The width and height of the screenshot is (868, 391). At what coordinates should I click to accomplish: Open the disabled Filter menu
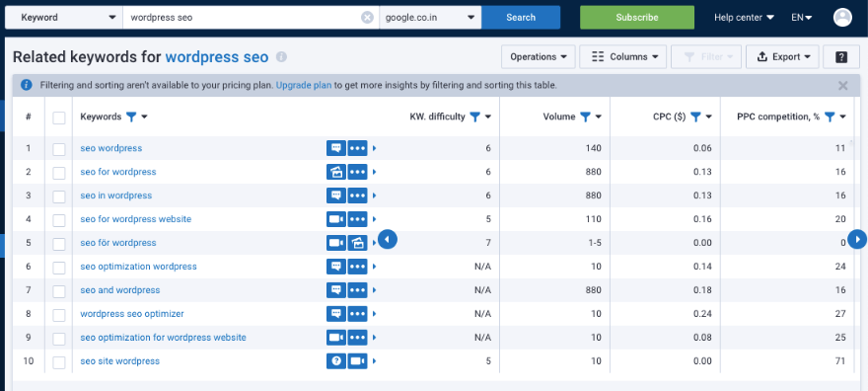(x=706, y=57)
